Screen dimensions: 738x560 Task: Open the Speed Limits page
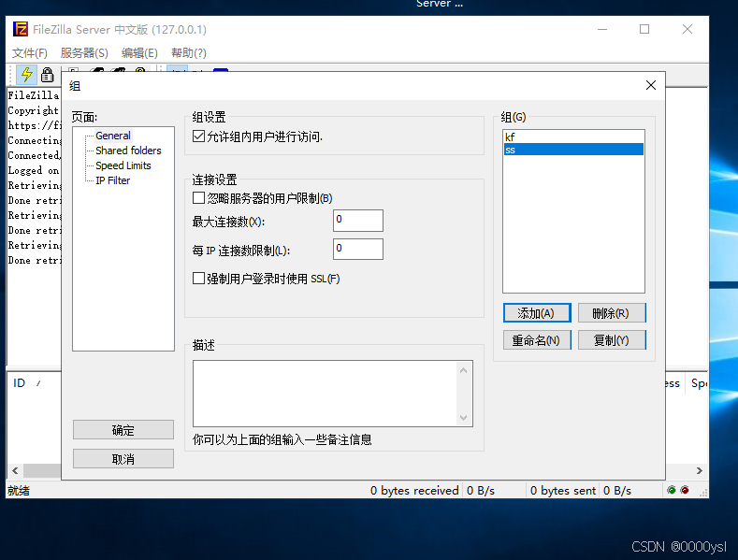tap(123, 165)
